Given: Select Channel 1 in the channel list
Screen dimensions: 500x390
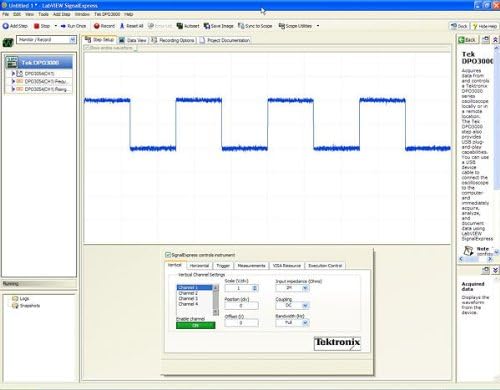Looking at the screenshot, I should coord(194,287).
